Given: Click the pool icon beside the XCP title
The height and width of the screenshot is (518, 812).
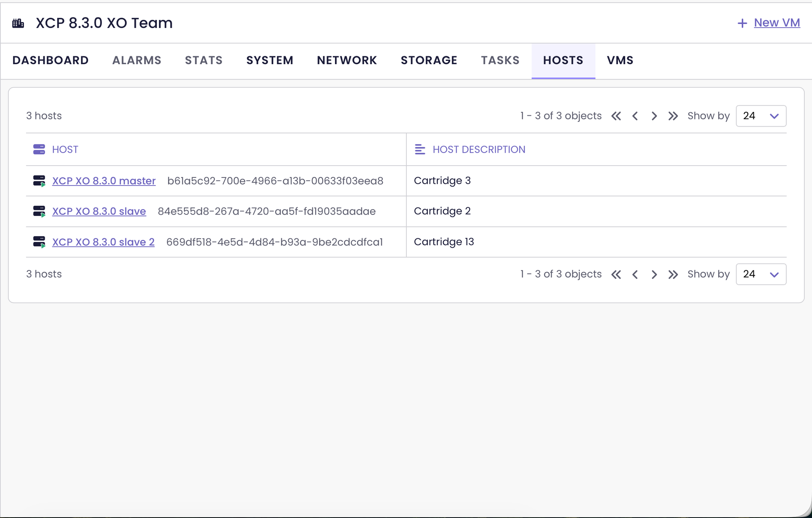Looking at the screenshot, I should tap(18, 23).
